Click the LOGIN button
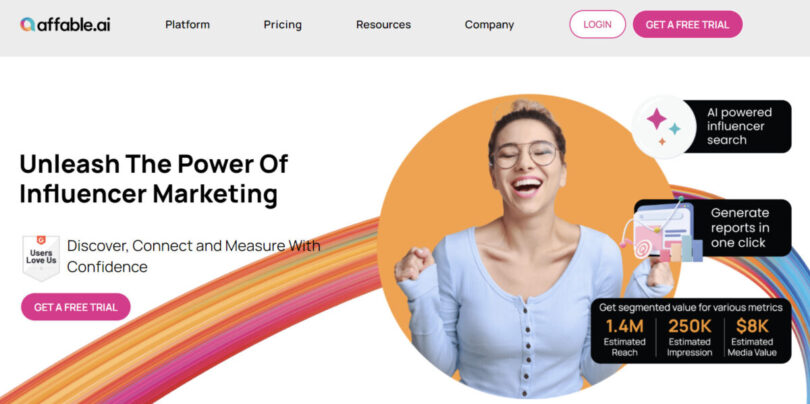 [x=598, y=24]
